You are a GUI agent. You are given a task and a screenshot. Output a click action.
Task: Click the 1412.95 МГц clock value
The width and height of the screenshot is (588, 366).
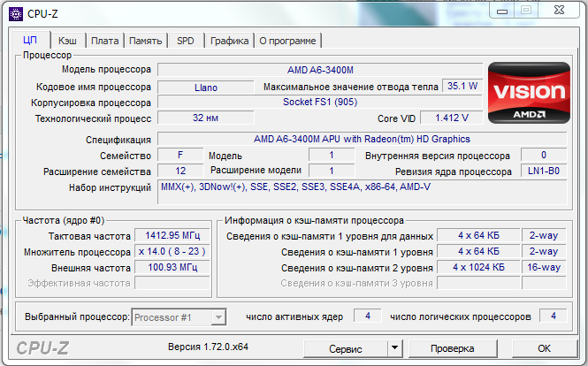(x=172, y=235)
